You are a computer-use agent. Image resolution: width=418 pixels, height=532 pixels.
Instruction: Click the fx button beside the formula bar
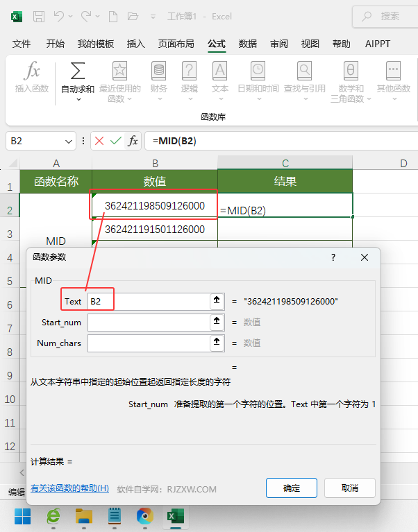pyautogui.click(x=133, y=141)
